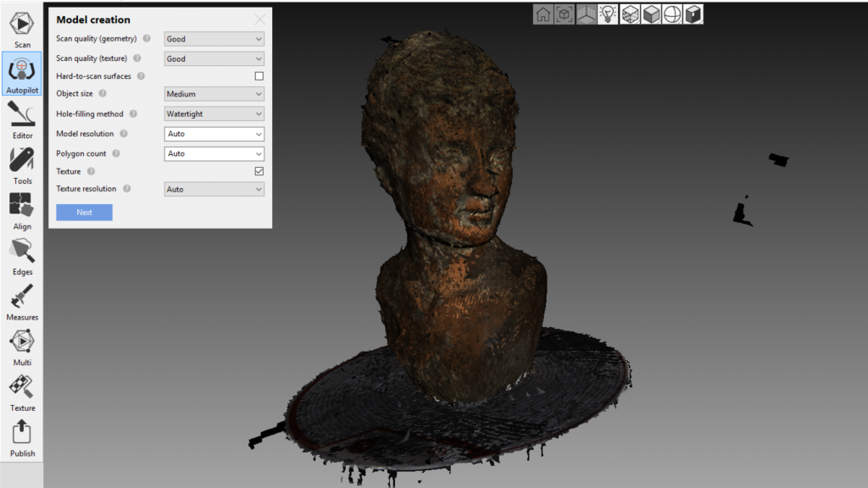Click the Publish icon
868x488 pixels.
tap(22, 437)
